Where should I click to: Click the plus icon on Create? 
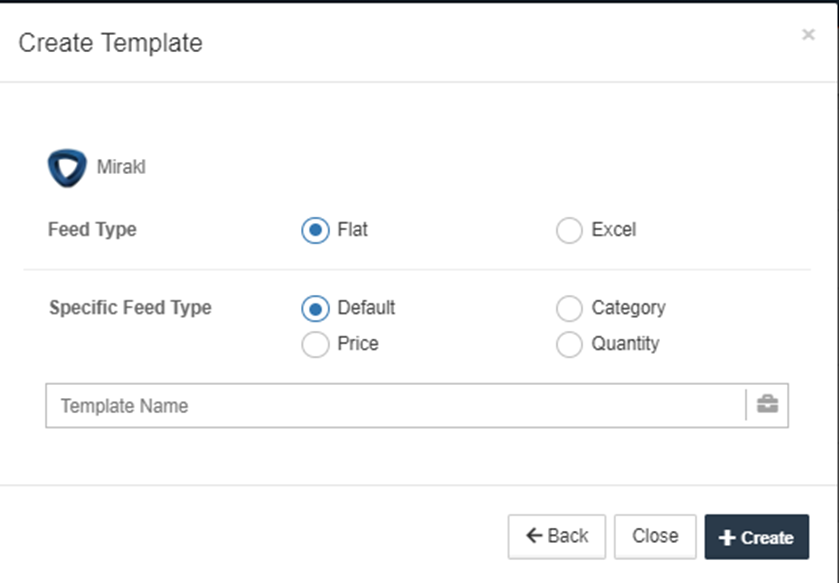(x=727, y=538)
